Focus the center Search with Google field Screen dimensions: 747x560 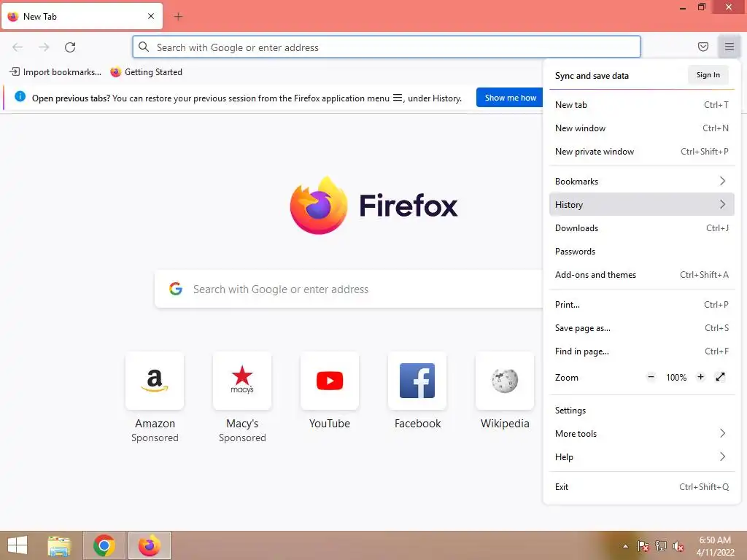(x=349, y=289)
